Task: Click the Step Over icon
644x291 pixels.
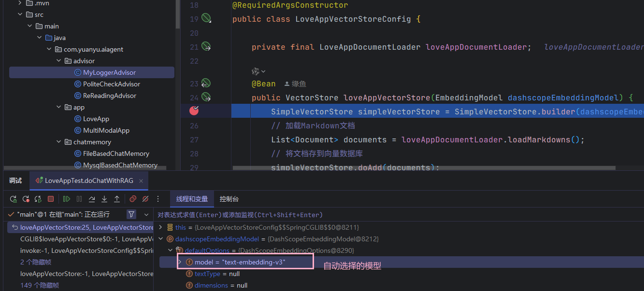Action: click(x=92, y=199)
